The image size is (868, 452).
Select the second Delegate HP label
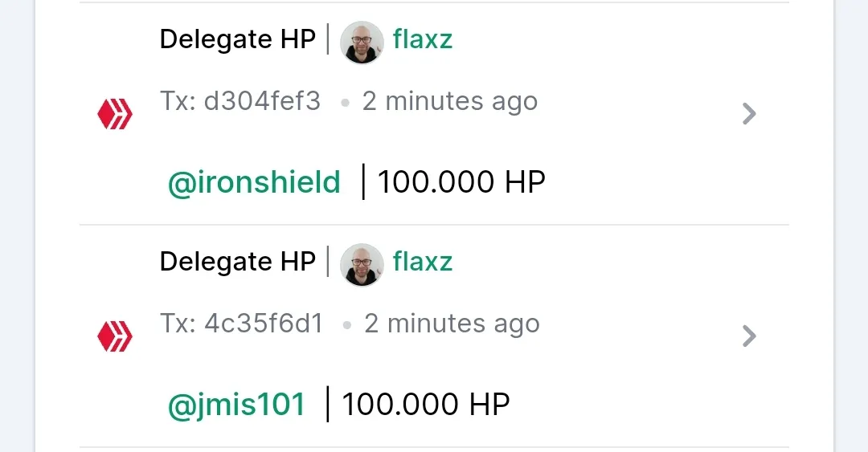click(x=237, y=263)
